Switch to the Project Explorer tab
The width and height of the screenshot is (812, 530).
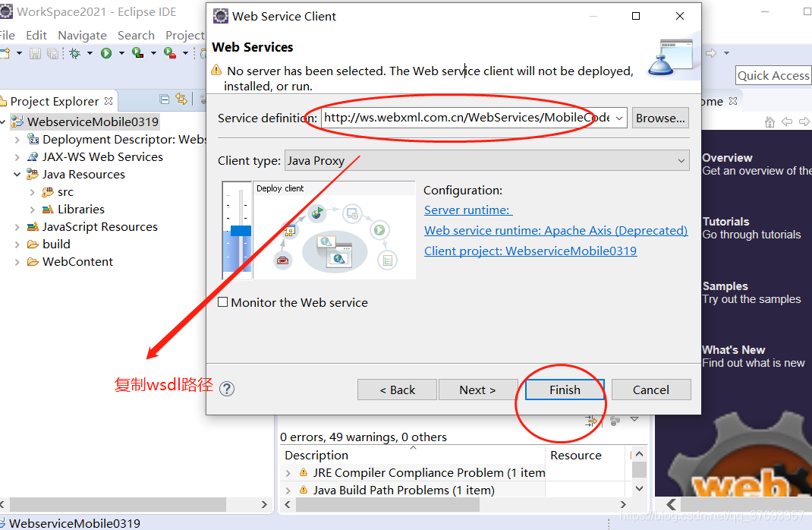coord(55,101)
